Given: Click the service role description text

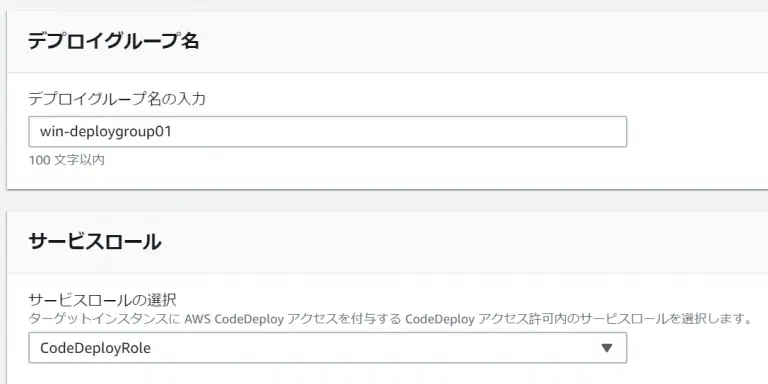Looking at the screenshot, I should coord(390,320).
